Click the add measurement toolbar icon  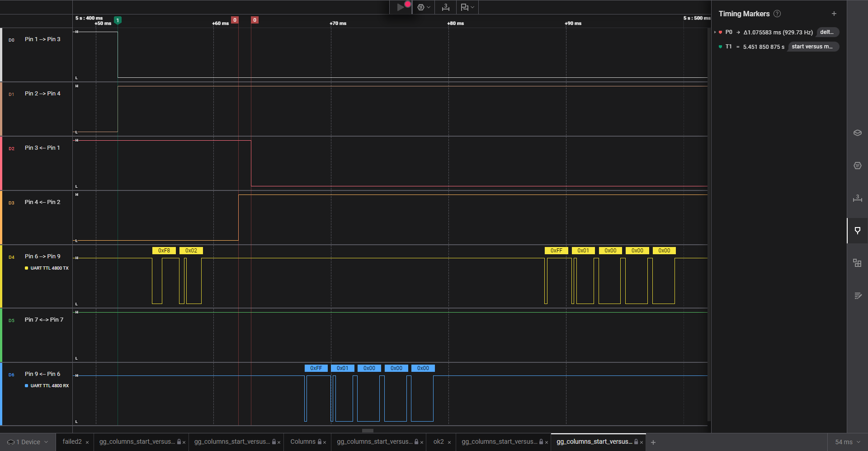click(x=445, y=7)
